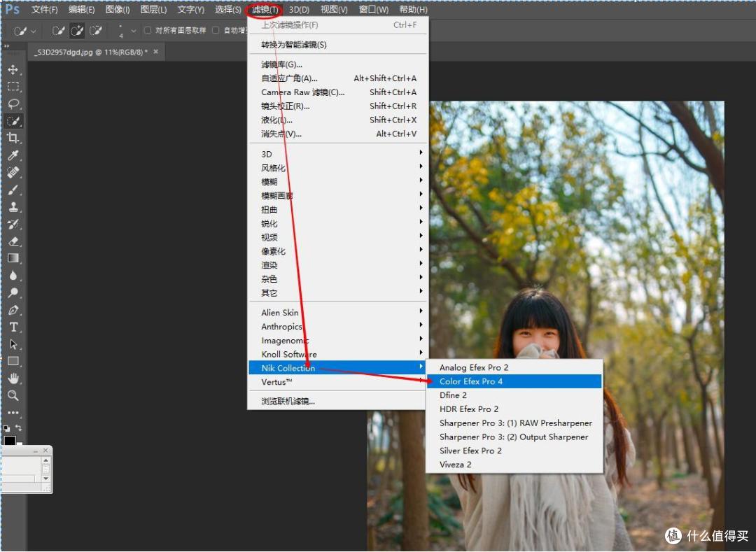Open the 编辑(E) menu

(x=81, y=10)
